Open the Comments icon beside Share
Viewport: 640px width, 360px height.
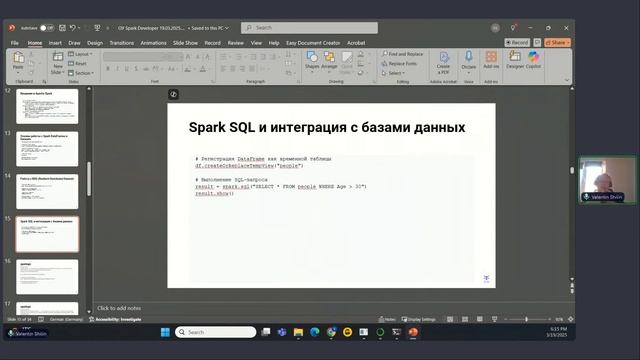pyautogui.click(x=537, y=42)
